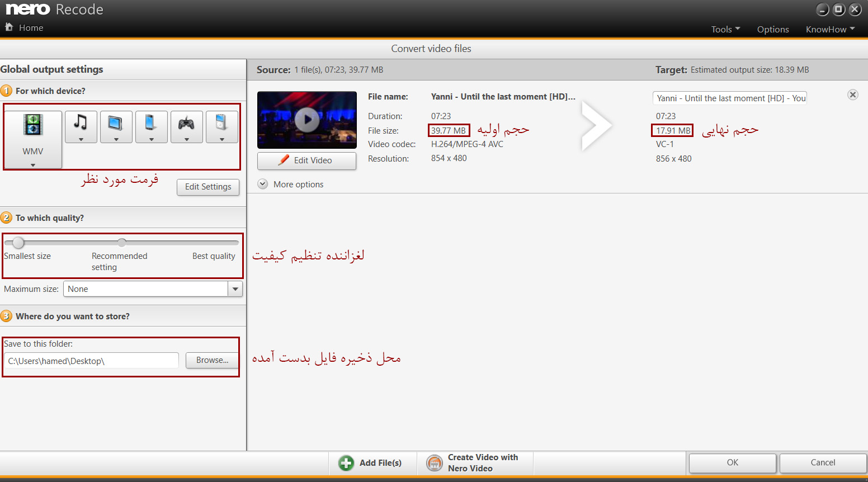
Task: Click the Estimated output size text
Action: coord(749,70)
